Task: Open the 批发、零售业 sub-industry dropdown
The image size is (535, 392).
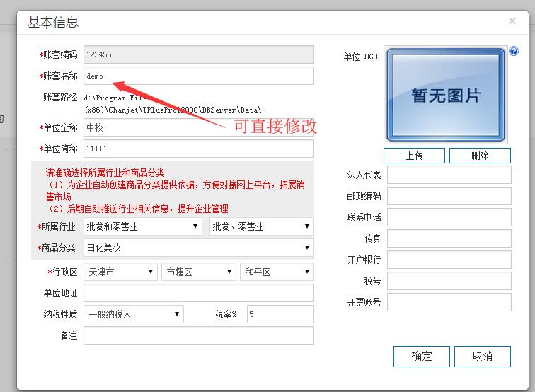Action: pos(262,226)
